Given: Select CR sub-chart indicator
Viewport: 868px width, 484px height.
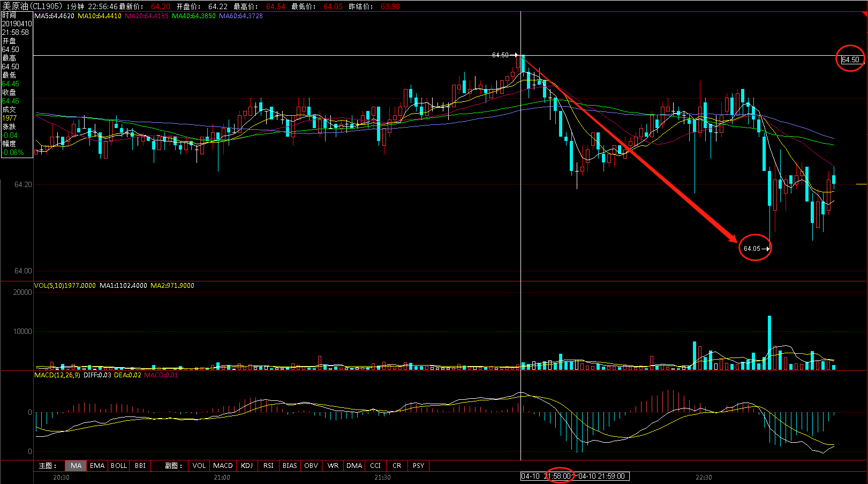Looking at the screenshot, I should point(397,466).
